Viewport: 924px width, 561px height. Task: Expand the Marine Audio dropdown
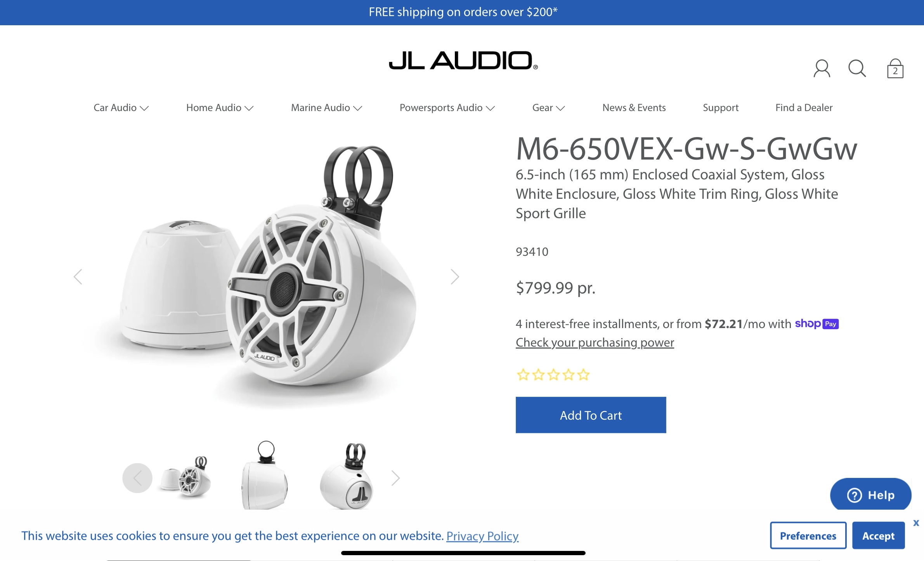[x=326, y=108]
